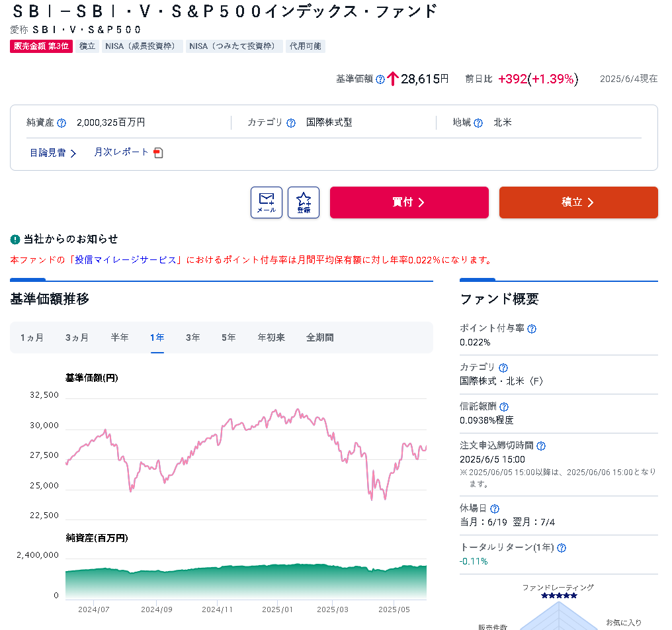The width and height of the screenshot is (672, 630).
Task: Open help icon beside カテゴリ in ファンド概要
Action: point(503,368)
